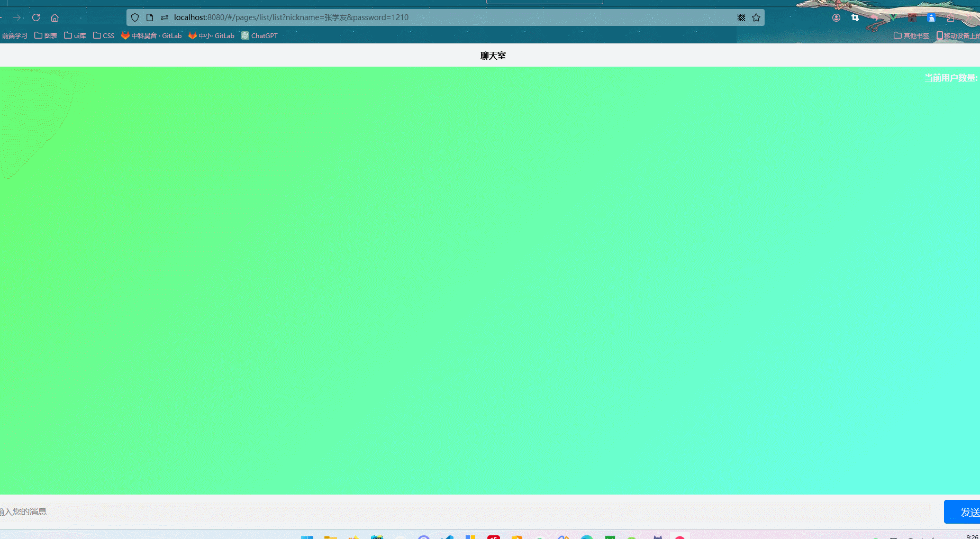The image size is (980, 539).
Task: Open the CSS bookmark folder
Action: [104, 35]
